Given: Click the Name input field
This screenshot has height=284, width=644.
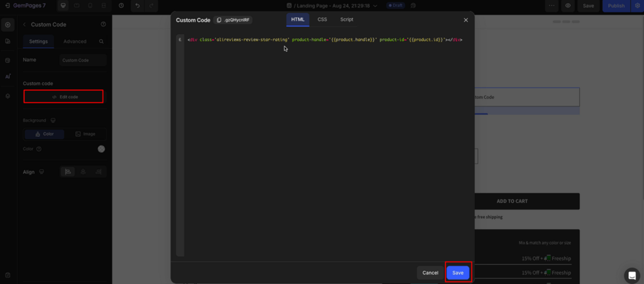Looking at the screenshot, I should pyautogui.click(x=83, y=60).
